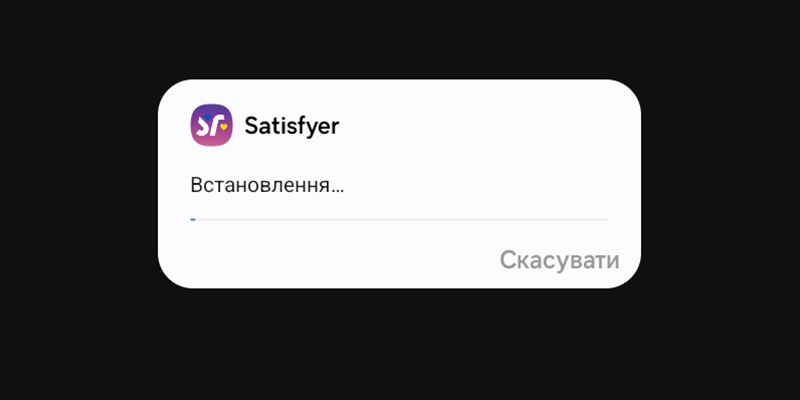The width and height of the screenshot is (800, 400).
Task: Tap the yellow heart in the app icon
Action: pos(223,127)
